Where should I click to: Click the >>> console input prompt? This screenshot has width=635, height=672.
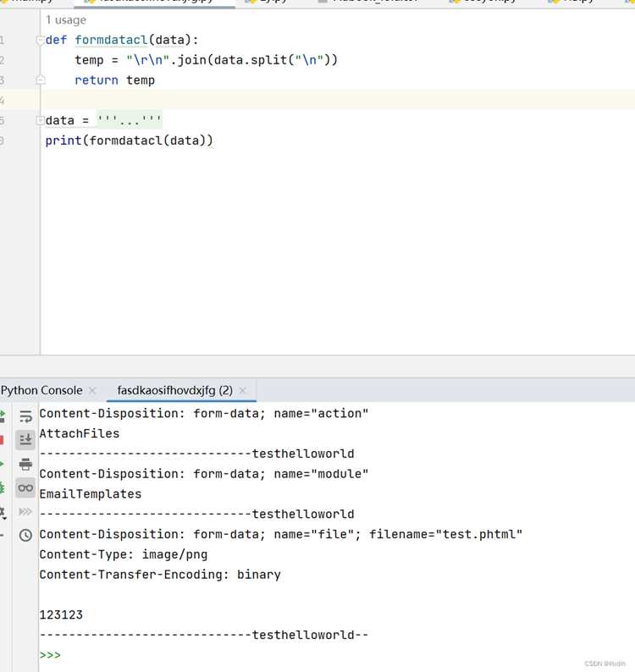click(50, 655)
